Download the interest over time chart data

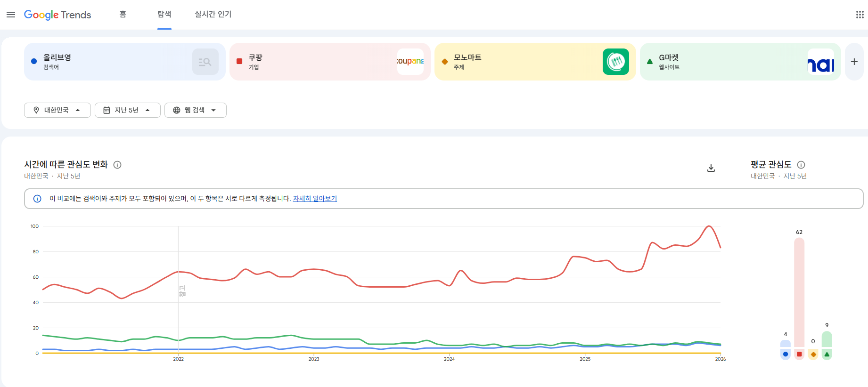711,168
